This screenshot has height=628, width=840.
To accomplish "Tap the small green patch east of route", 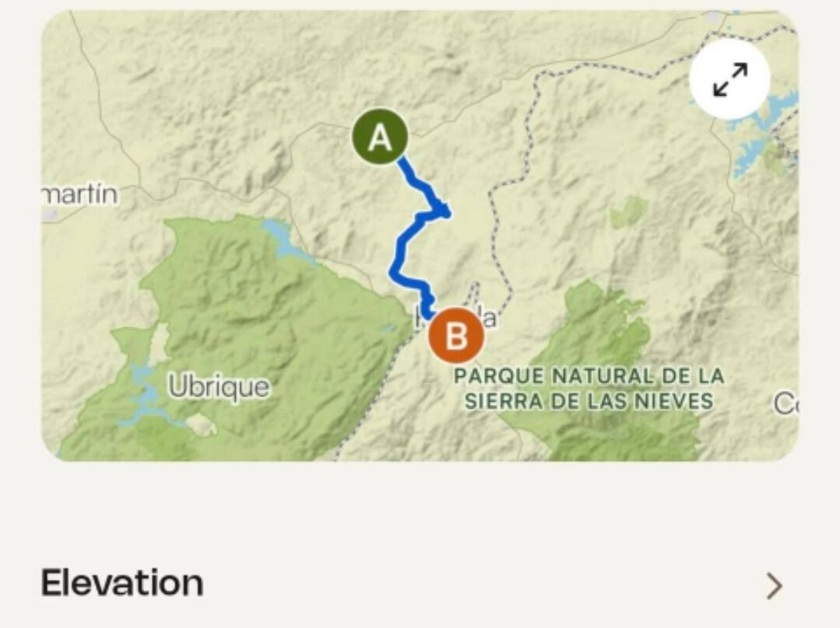I will (x=628, y=211).
